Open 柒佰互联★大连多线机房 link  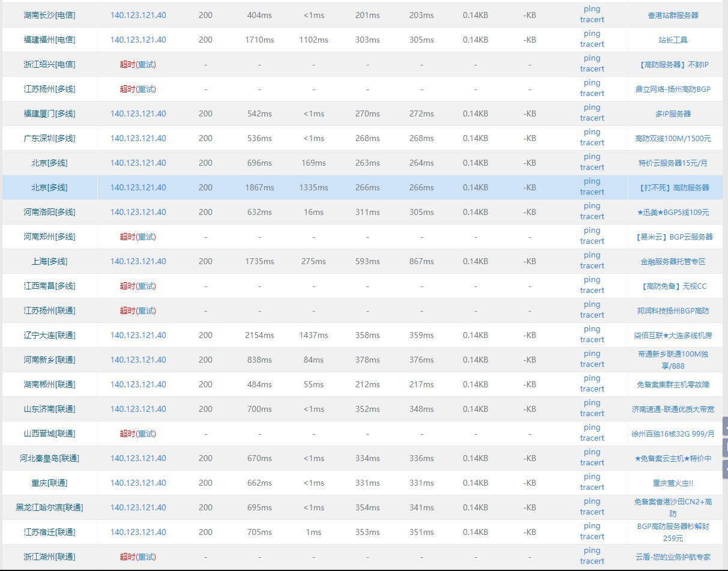coord(673,335)
